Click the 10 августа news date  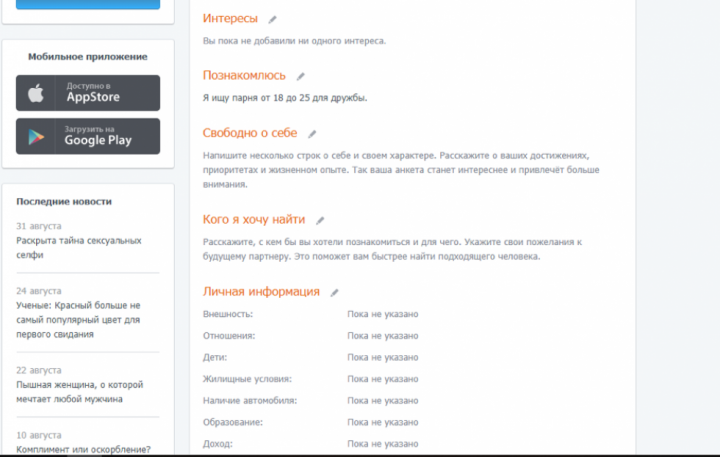click(39, 435)
